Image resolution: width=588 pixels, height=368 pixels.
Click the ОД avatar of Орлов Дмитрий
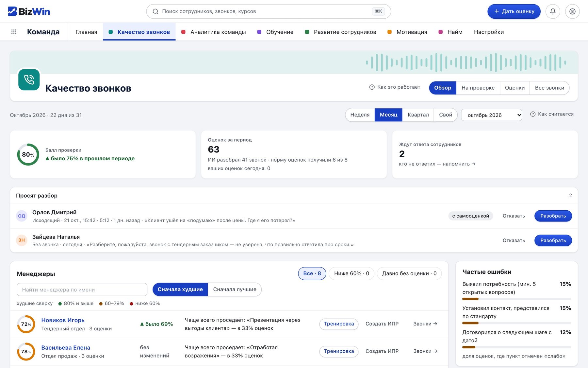[22, 216]
